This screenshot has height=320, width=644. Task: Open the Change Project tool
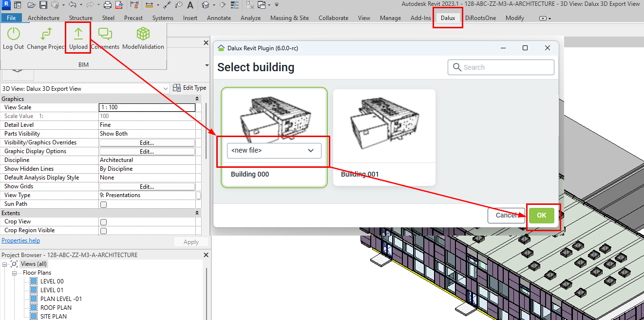click(46, 34)
